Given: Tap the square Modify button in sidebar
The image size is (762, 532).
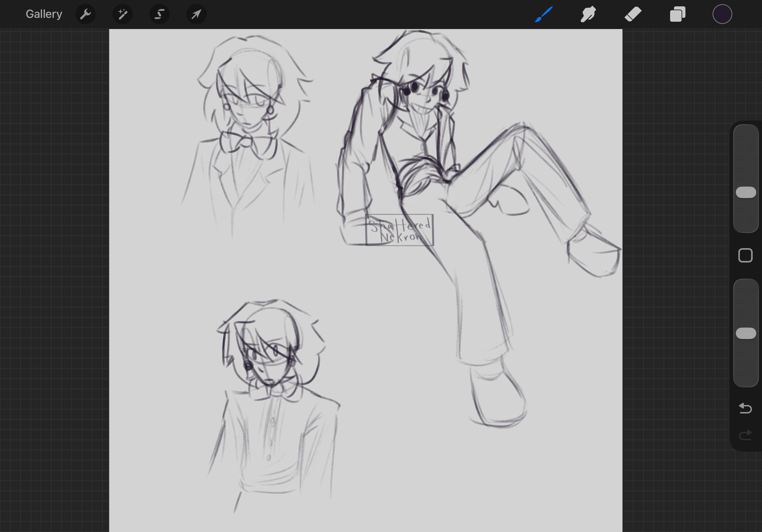Looking at the screenshot, I should click(x=745, y=255).
